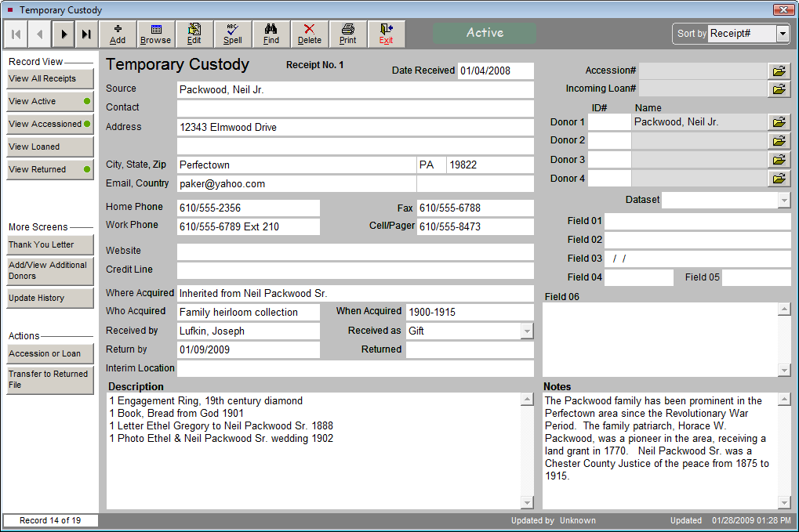Click the Edit record icon
Screen dimensions: 799x532
[x=194, y=34]
